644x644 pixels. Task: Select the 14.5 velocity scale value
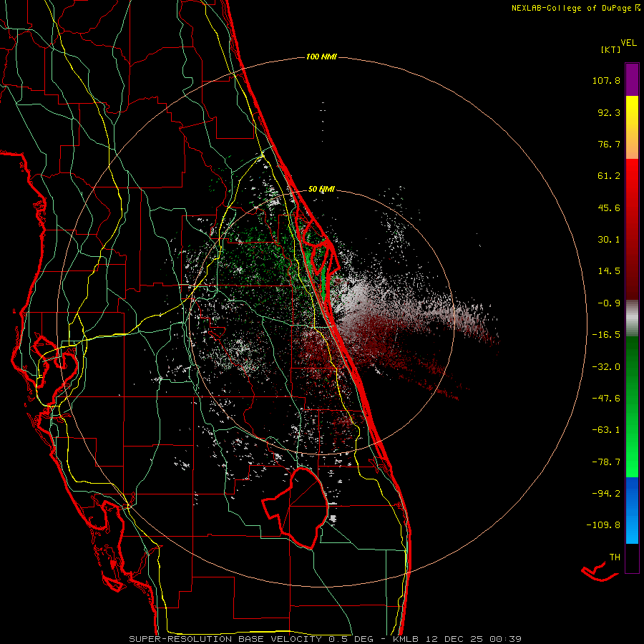click(x=609, y=271)
